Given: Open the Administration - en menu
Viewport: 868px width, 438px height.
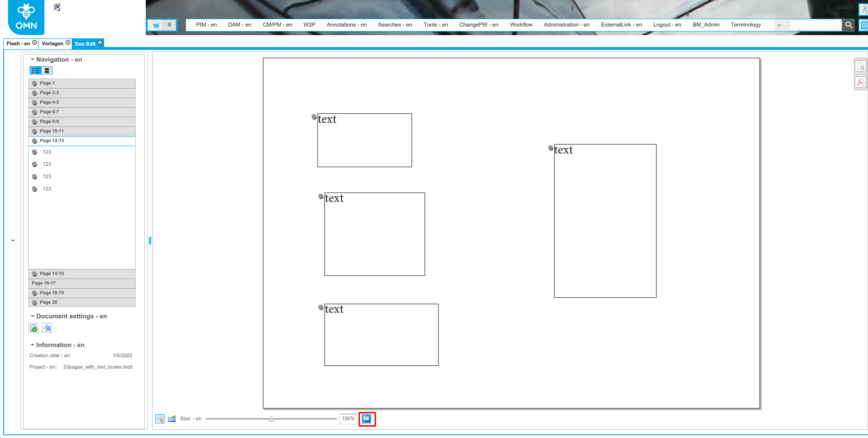Looking at the screenshot, I should [566, 25].
